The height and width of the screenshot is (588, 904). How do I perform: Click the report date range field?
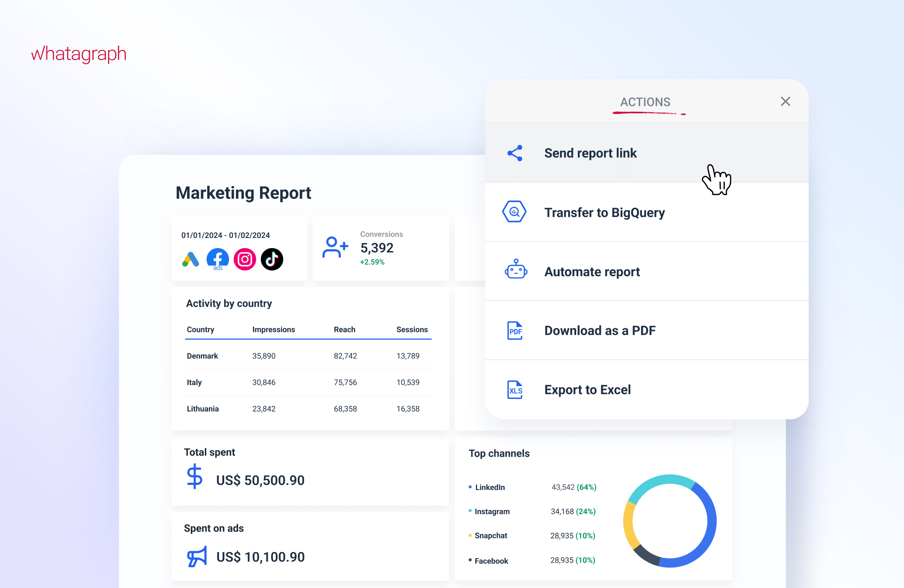[225, 235]
